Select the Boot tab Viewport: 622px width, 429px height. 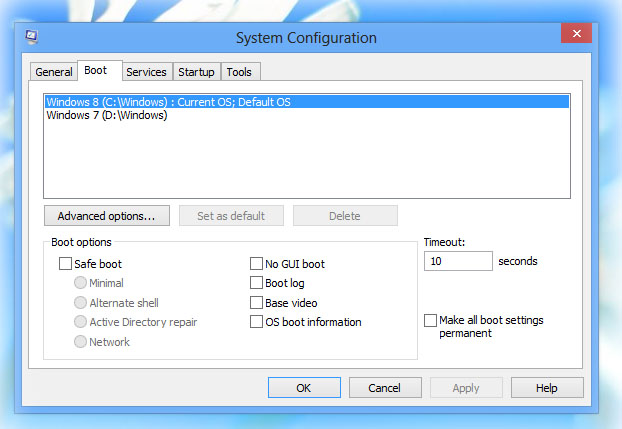(x=100, y=71)
